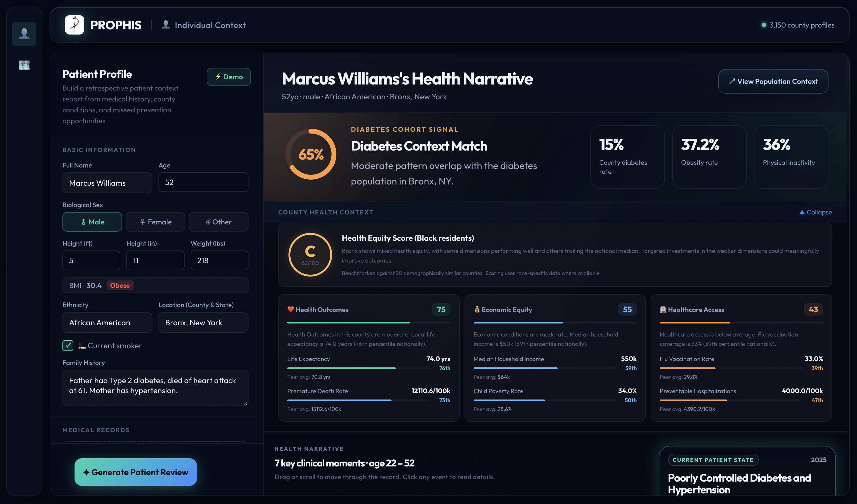Click the person icon beside Individual Context
Image resolution: width=857 pixels, height=504 pixels.
[x=166, y=25]
